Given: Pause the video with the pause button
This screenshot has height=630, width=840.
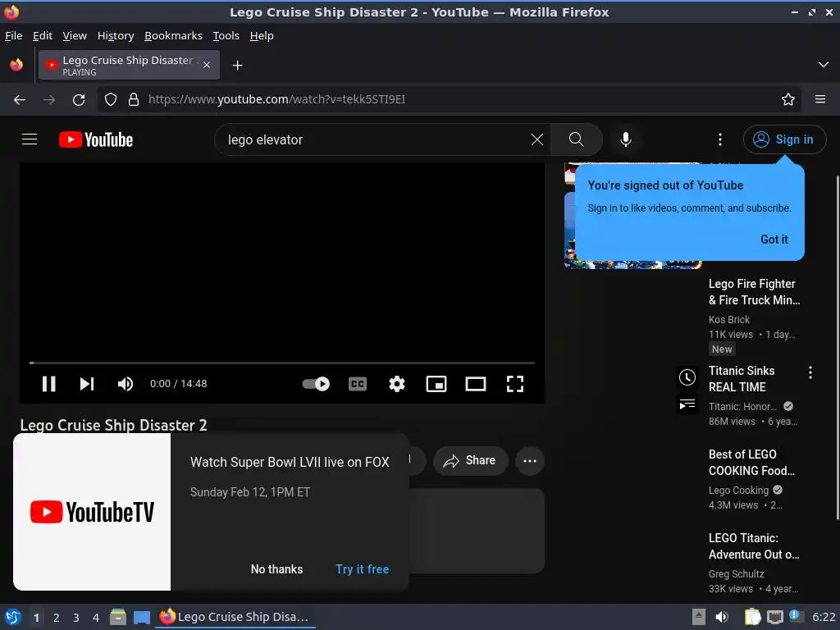Looking at the screenshot, I should 48,384.
